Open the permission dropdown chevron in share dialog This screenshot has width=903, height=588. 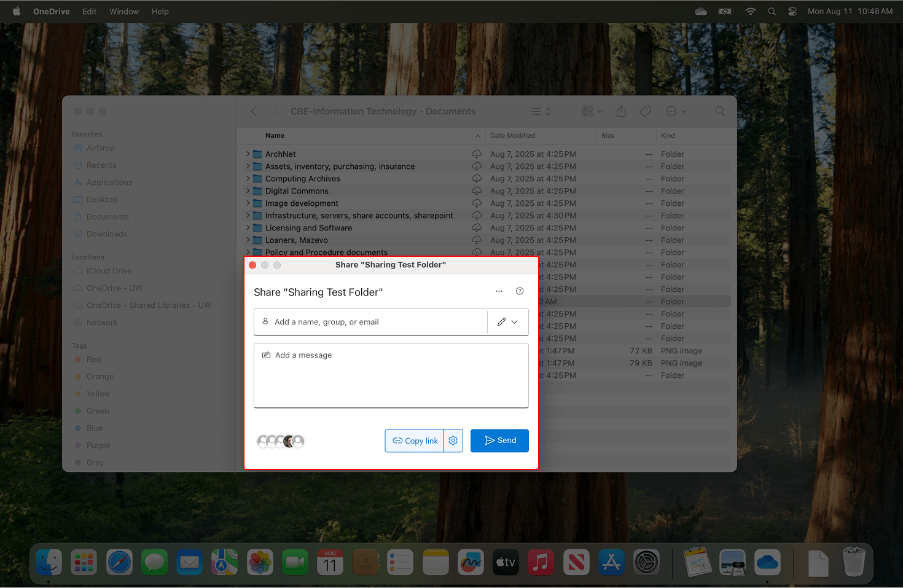(x=515, y=321)
